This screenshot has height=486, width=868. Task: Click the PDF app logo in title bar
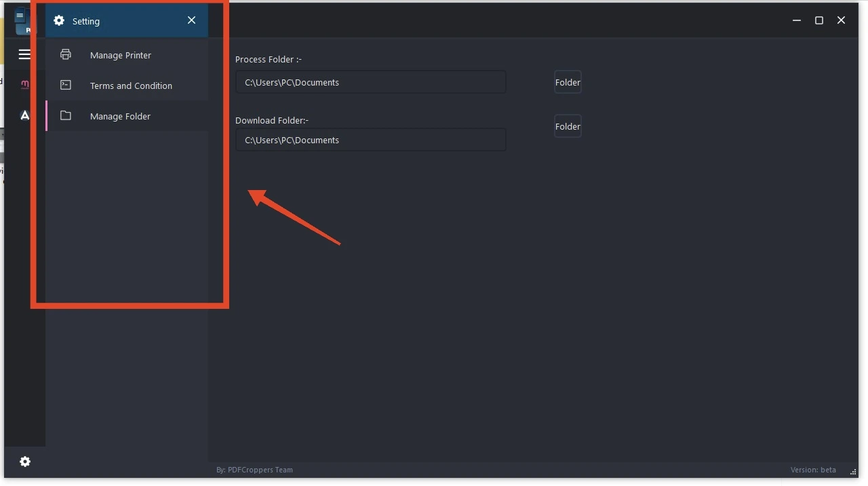click(21, 20)
